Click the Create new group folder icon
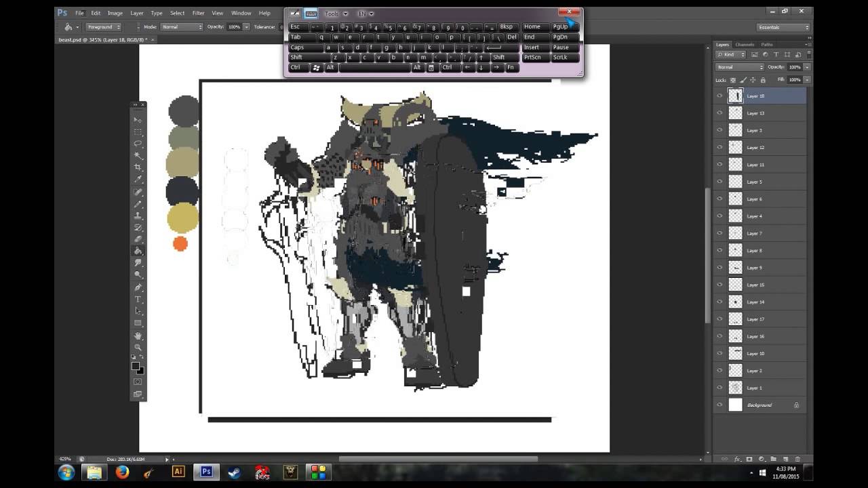The height and width of the screenshot is (488, 868). click(x=773, y=459)
